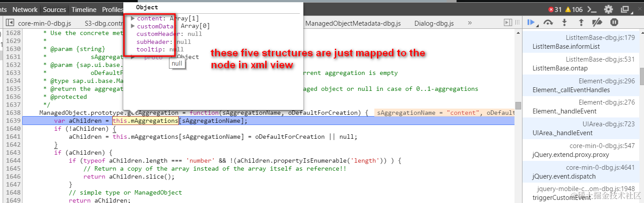Screen dimensions: 644x203
Task: Open the Dialog-dbg.js file tab
Action: point(434,23)
